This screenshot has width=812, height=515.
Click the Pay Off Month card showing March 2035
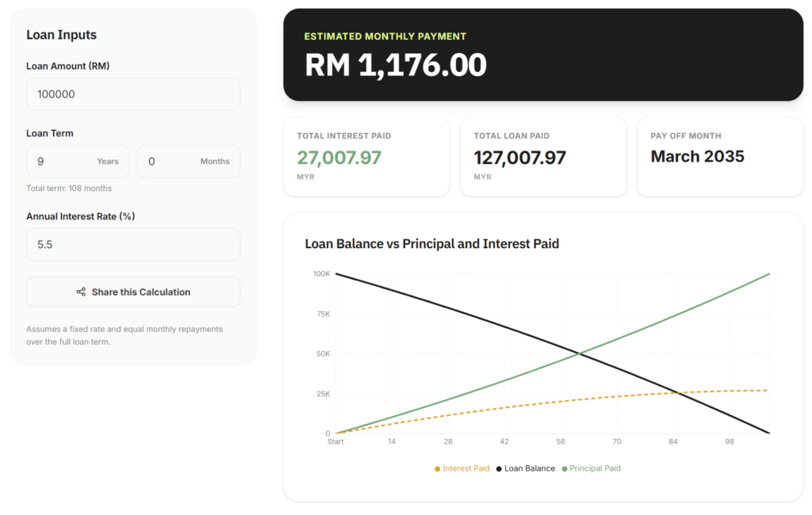719,155
